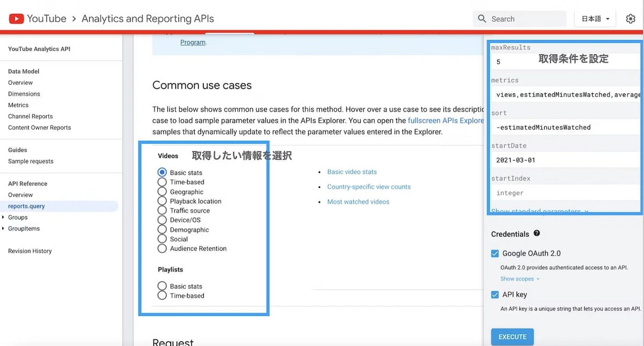Open Channel Reports in sidebar
Screen dimensions: 644x346
pyautogui.click(x=31, y=116)
